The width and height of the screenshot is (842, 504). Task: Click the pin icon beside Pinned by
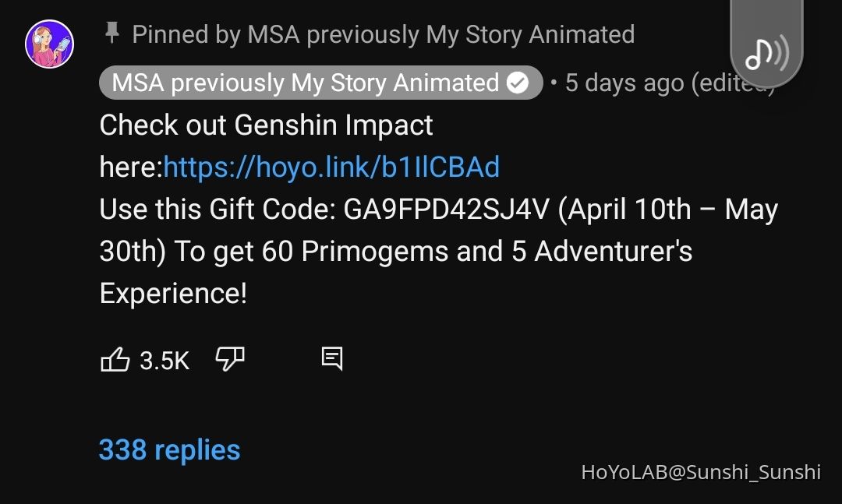[112, 33]
